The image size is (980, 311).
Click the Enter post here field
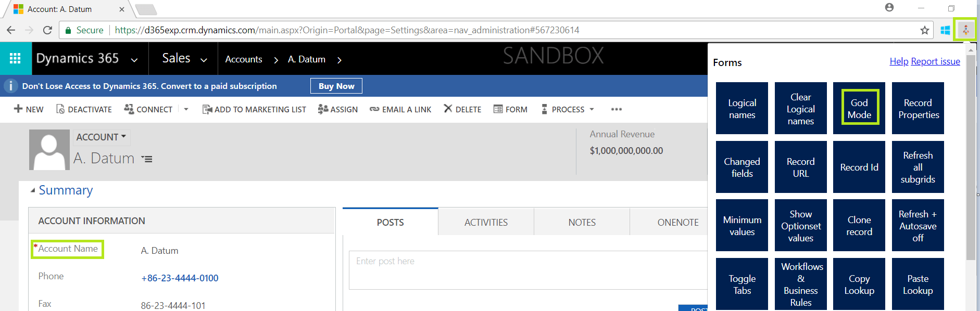[x=526, y=269]
